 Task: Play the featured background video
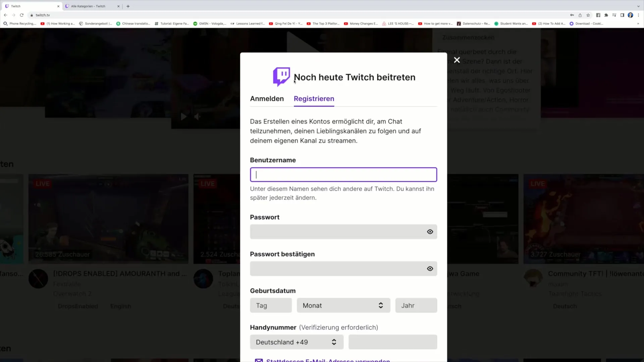(183, 117)
